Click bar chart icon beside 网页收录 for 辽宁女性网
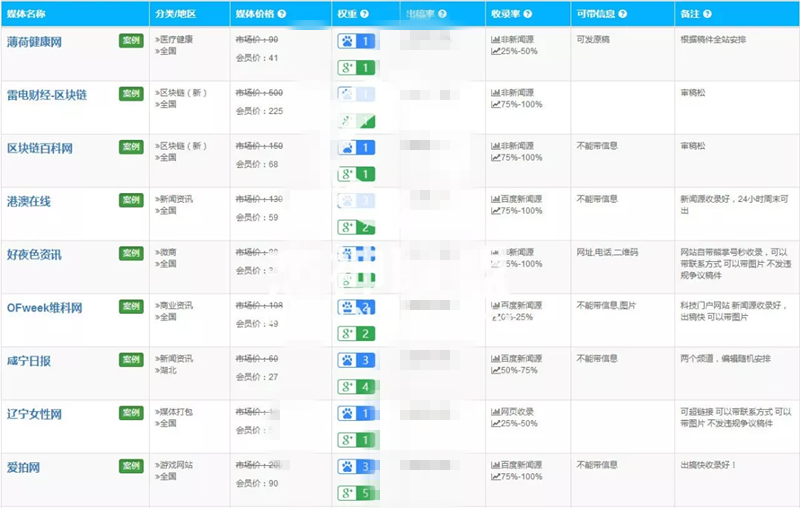The width and height of the screenshot is (800, 508). tap(495, 412)
